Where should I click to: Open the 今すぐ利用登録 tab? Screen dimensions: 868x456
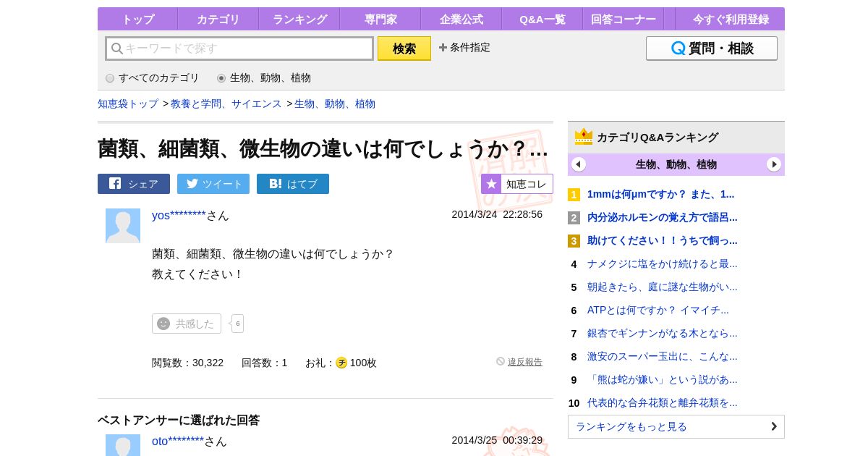pyautogui.click(x=730, y=19)
